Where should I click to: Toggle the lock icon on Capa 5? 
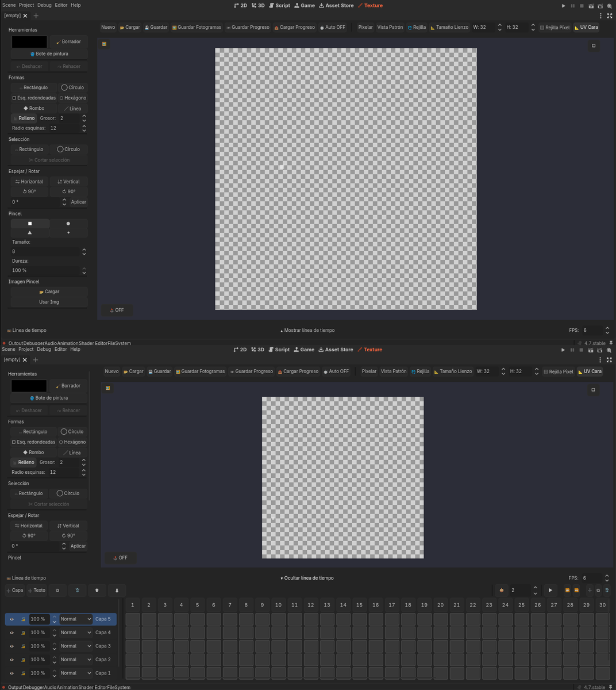[23, 619]
